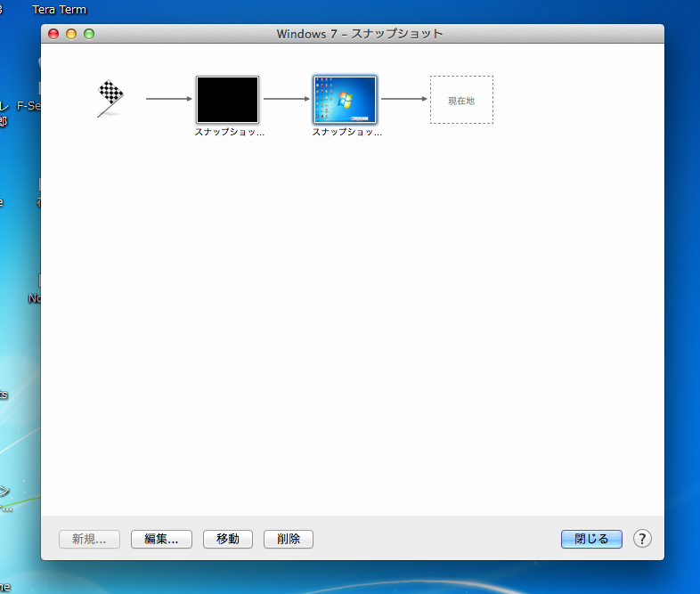
Task: Zoom the window with green button
Action: [x=89, y=34]
